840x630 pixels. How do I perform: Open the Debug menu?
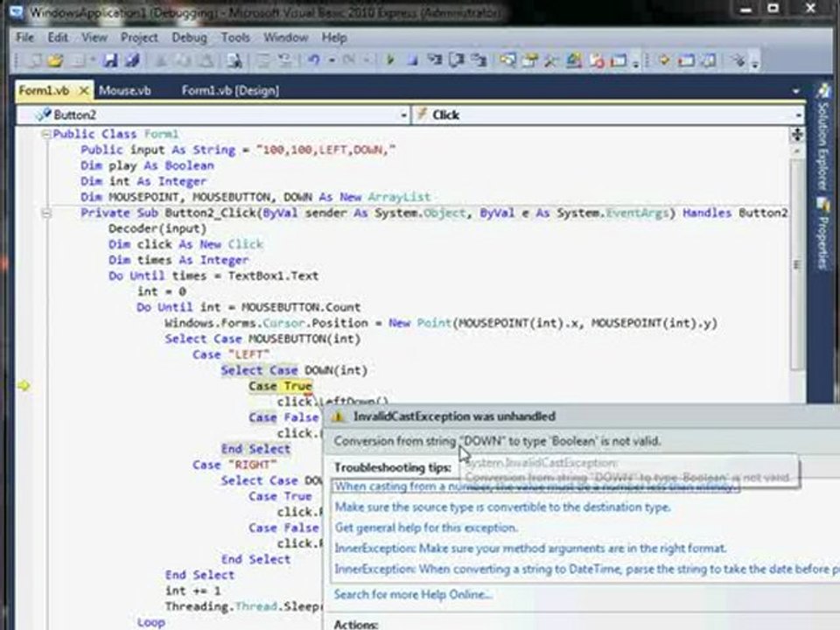coord(189,38)
